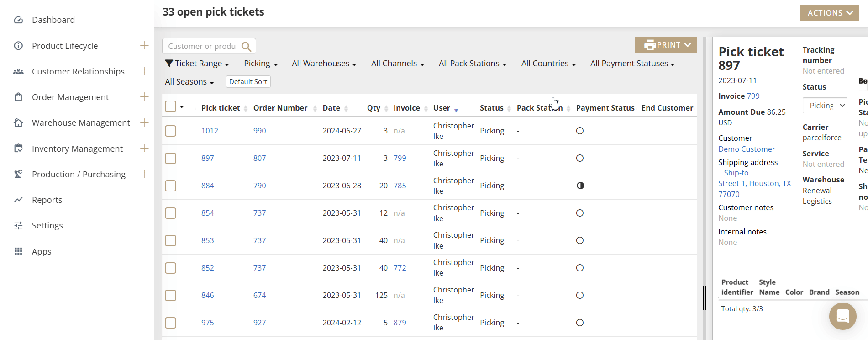
Task: Open the All Warehouses filter dropdown
Action: click(x=324, y=64)
